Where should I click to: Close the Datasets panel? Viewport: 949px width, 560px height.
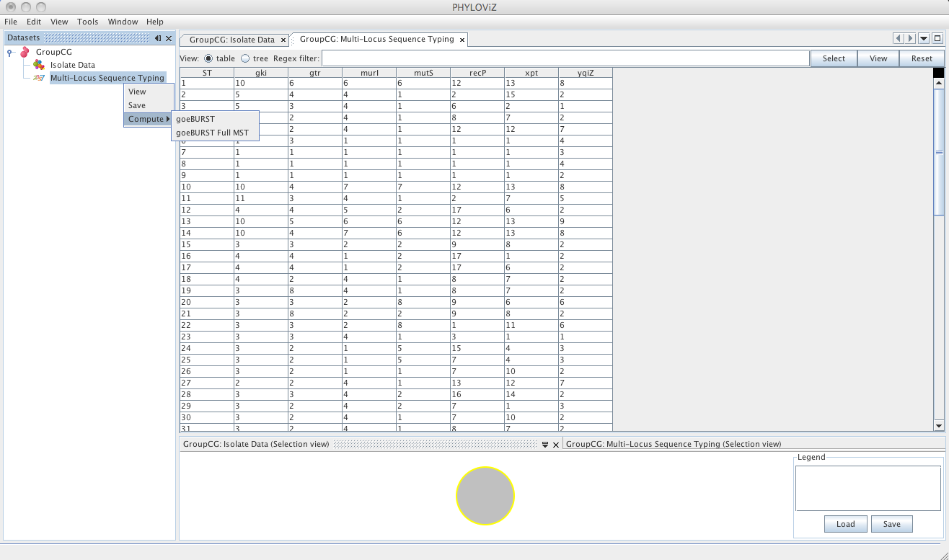coord(169,38)
